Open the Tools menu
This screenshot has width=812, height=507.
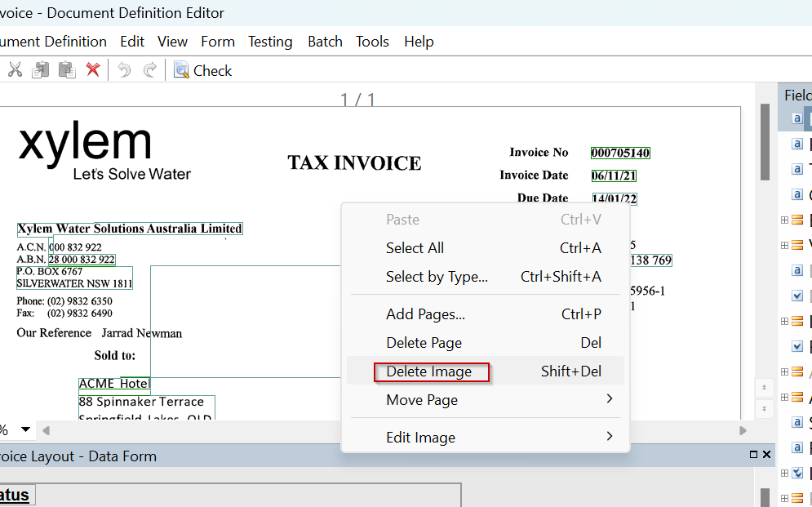point(372,42)
